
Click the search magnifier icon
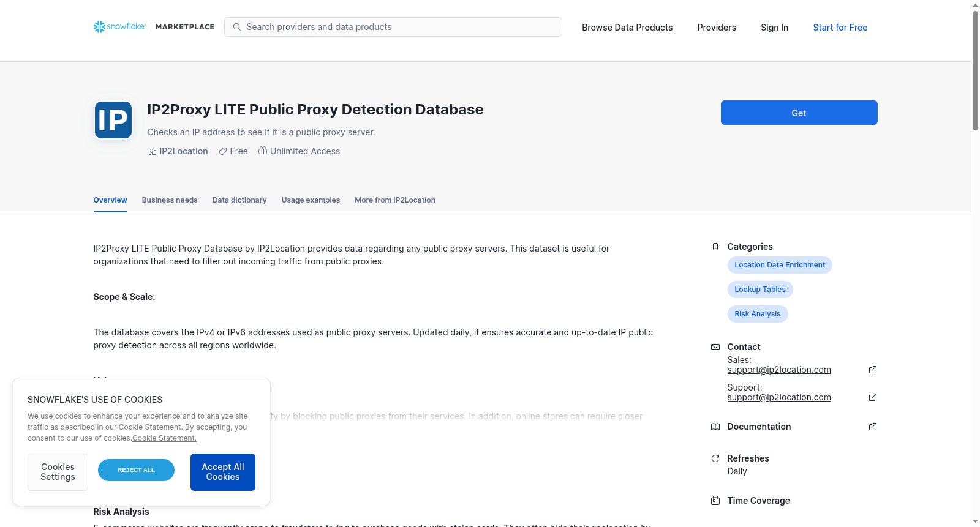point(237,27)
